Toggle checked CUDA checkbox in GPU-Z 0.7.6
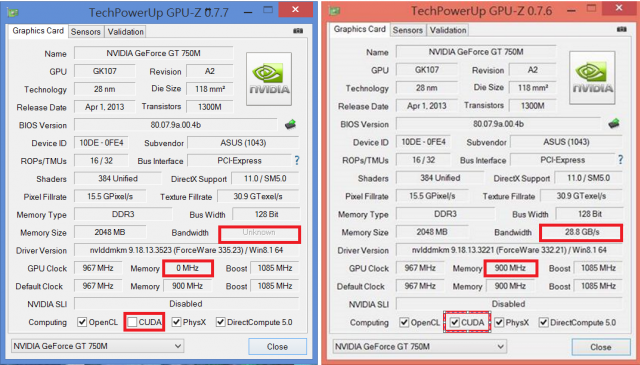 (454, 323)
